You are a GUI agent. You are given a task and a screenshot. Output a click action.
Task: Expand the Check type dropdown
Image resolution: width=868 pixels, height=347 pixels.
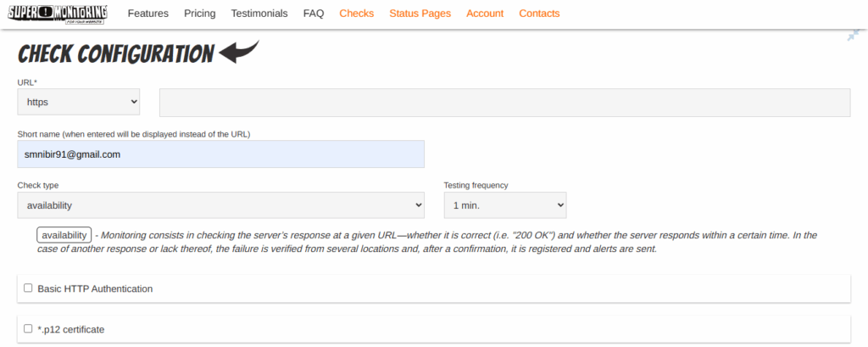221,205
